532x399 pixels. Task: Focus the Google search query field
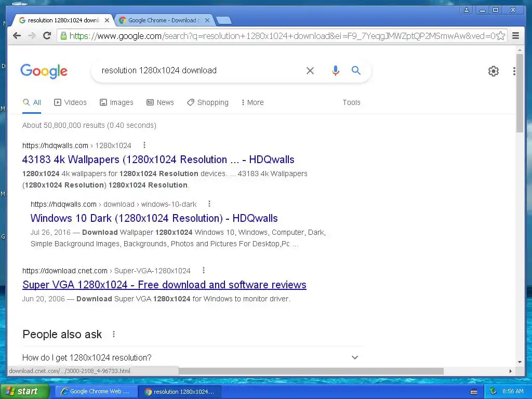(x=200, y=71)
